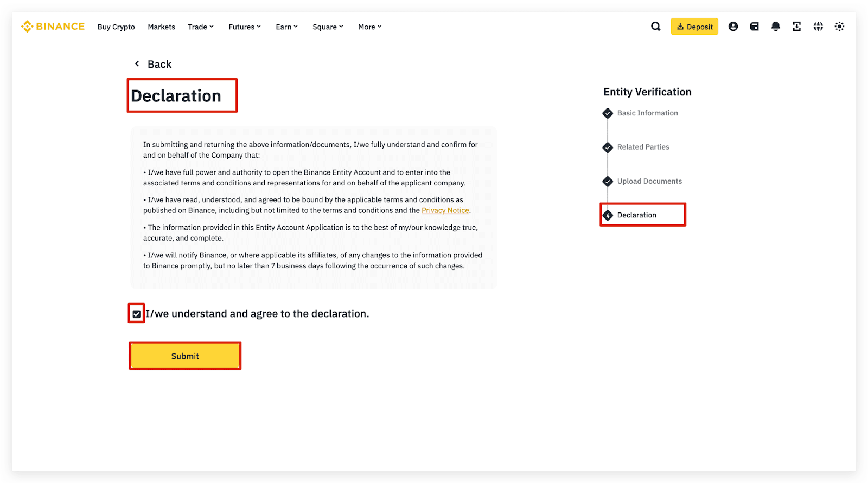This screenshot has height=483, width=868.
Task: Expand the Futures dropdown menu
Action: [x=245, y=27]
